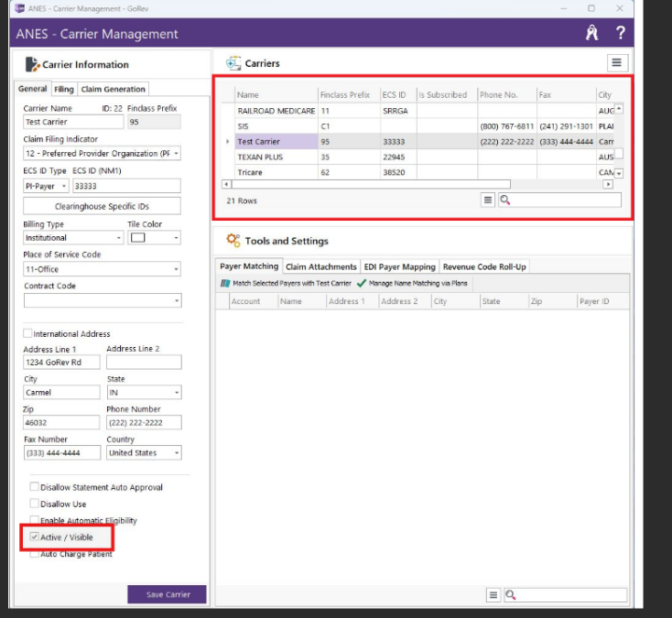
Task: Click the Save Carrier button
Action: pyautogui.click(x=168, y=594)
